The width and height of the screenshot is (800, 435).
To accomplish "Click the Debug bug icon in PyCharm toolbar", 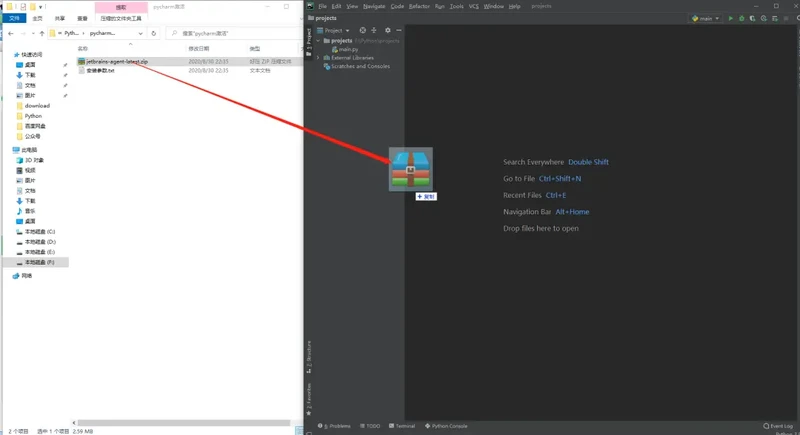I will [742, 18].
